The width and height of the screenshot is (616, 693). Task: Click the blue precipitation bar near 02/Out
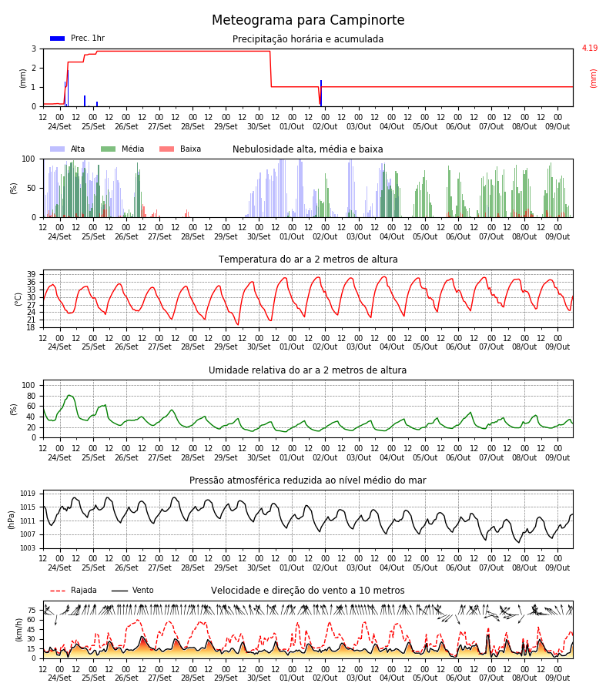321,93
